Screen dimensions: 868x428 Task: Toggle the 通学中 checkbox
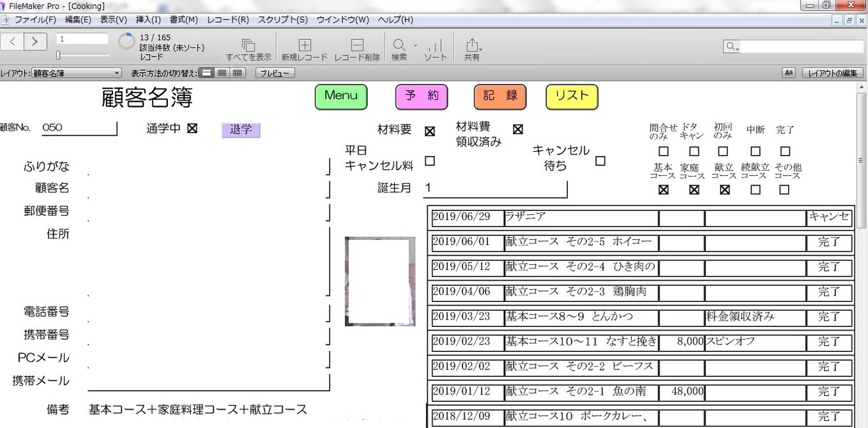point(192,128)
